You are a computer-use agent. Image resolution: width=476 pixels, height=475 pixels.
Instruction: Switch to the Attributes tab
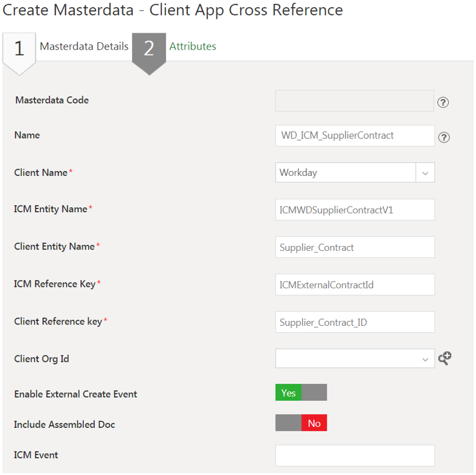click(x=193, y=47)
